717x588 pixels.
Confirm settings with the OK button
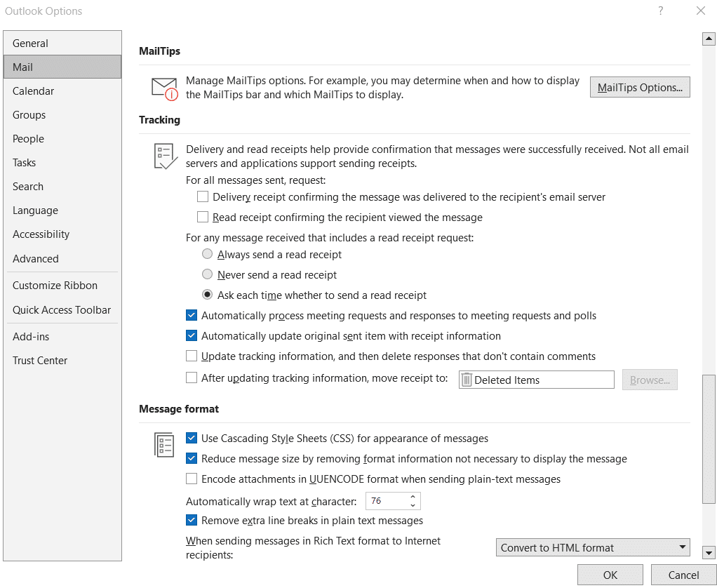click(610, 574)
